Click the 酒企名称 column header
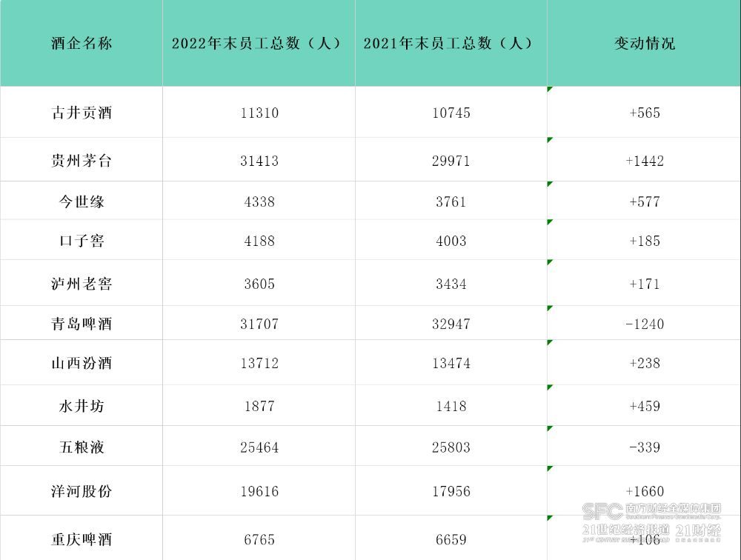 (82, 43)
